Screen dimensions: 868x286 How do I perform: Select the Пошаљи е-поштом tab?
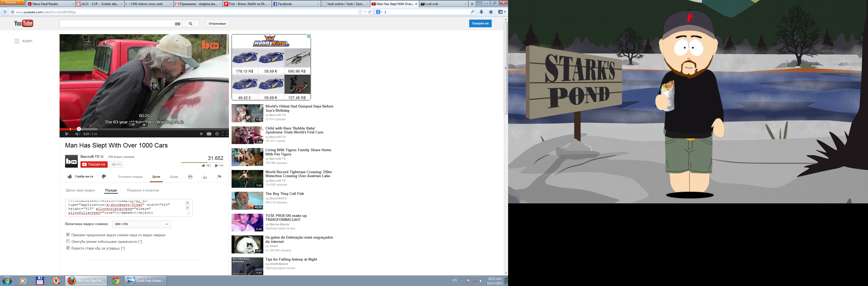[143, 190]
